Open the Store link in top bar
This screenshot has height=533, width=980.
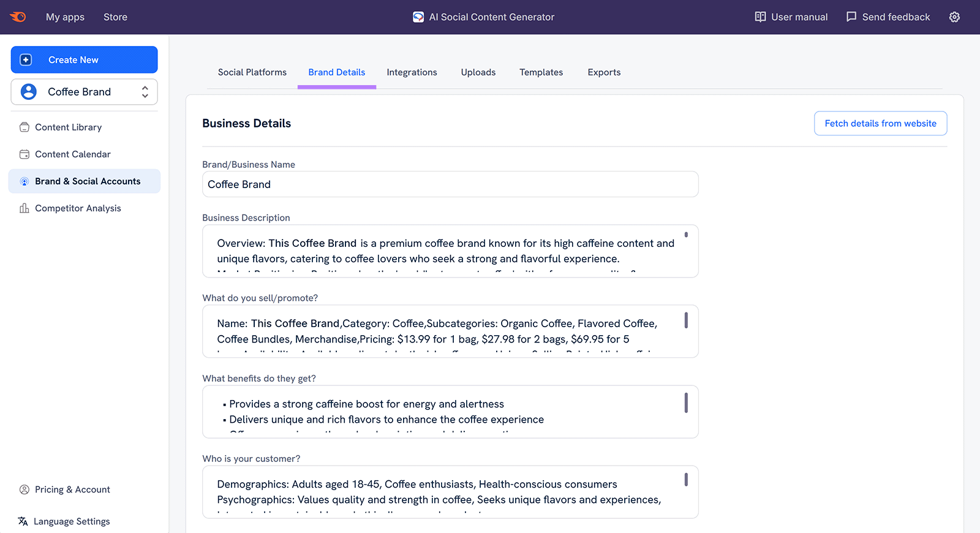tap(115, 17)
